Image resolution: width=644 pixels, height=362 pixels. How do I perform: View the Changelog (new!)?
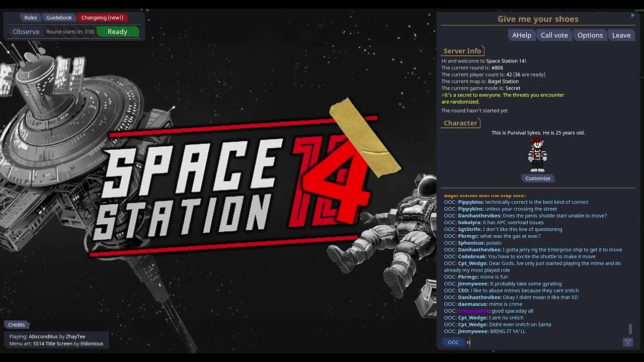coord(102,18)
